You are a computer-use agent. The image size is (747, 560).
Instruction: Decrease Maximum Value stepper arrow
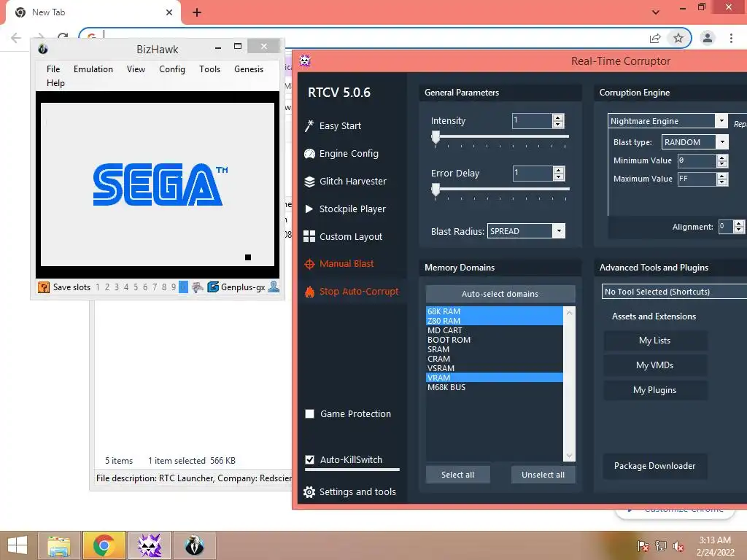(722, 182)
